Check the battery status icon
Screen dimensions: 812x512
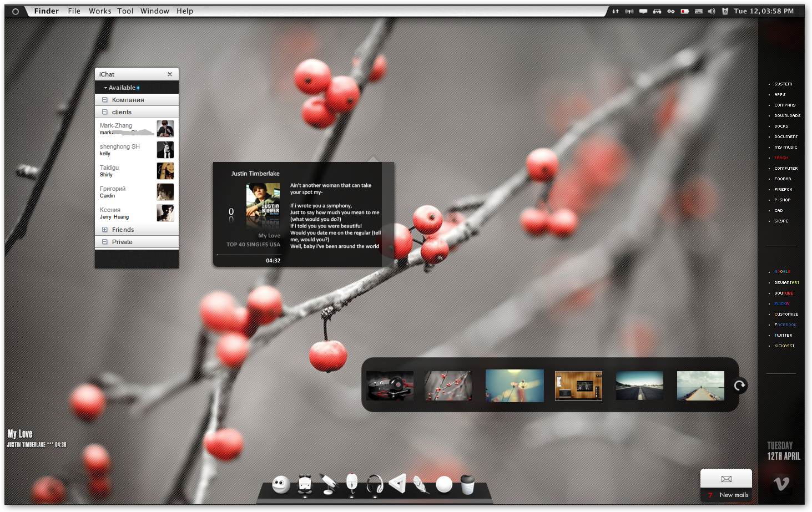click(x=685, y=11)
